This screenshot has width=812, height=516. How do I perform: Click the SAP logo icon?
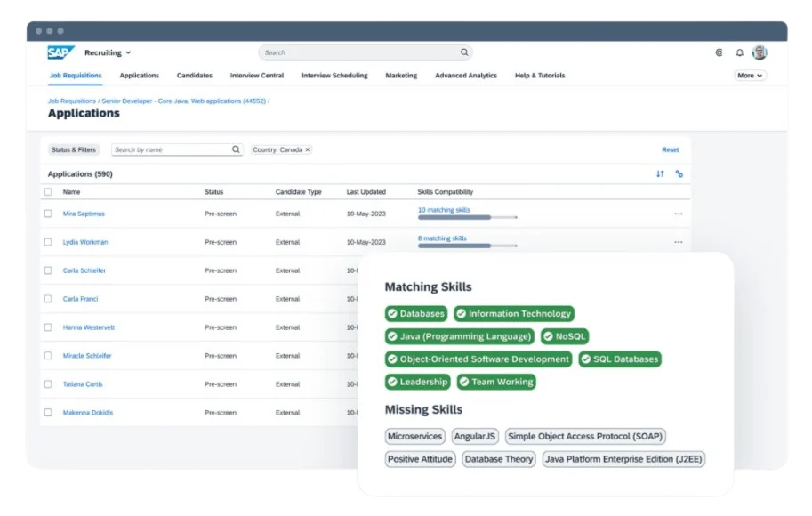60,52
